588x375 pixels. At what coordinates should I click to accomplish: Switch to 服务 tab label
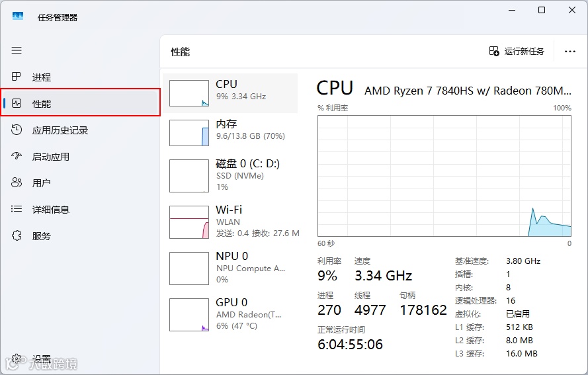pos(41,236)
